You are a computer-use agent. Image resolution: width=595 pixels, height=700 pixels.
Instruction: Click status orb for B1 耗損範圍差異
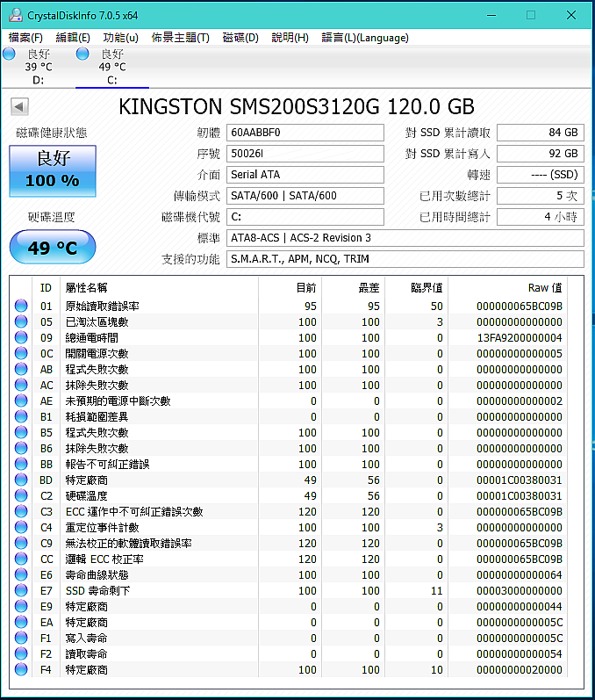tap(21, 416)
